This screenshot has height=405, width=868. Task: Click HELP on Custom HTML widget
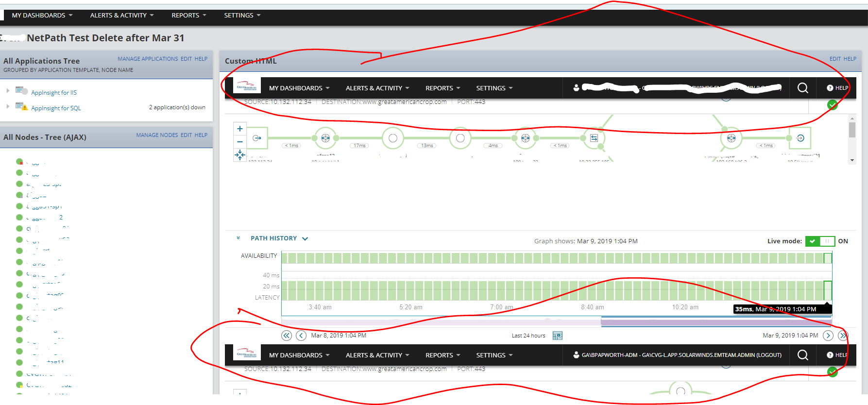[850, 59]
